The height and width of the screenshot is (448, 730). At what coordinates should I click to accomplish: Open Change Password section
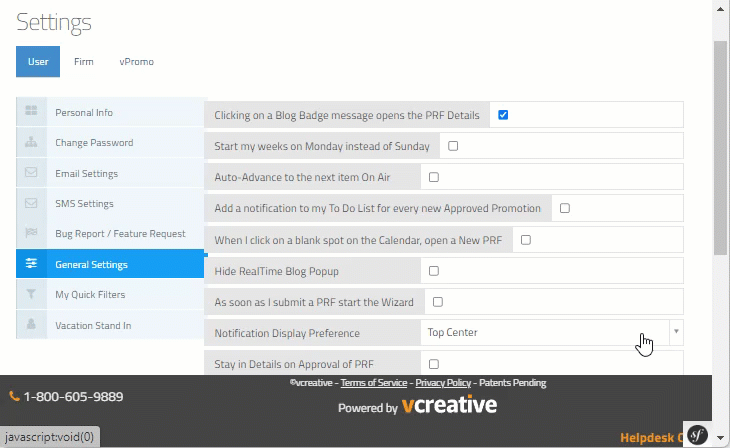click(x=110, y=143)
